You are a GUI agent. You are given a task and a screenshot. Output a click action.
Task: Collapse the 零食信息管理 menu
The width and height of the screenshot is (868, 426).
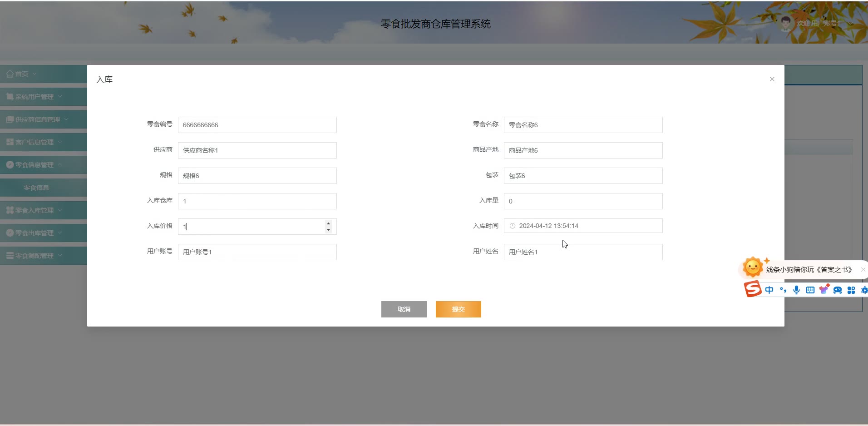[35, 165]
